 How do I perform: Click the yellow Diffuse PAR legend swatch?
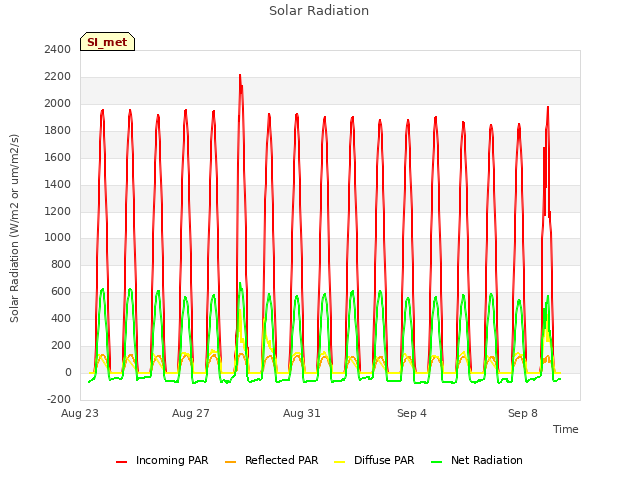pos(340,462)
